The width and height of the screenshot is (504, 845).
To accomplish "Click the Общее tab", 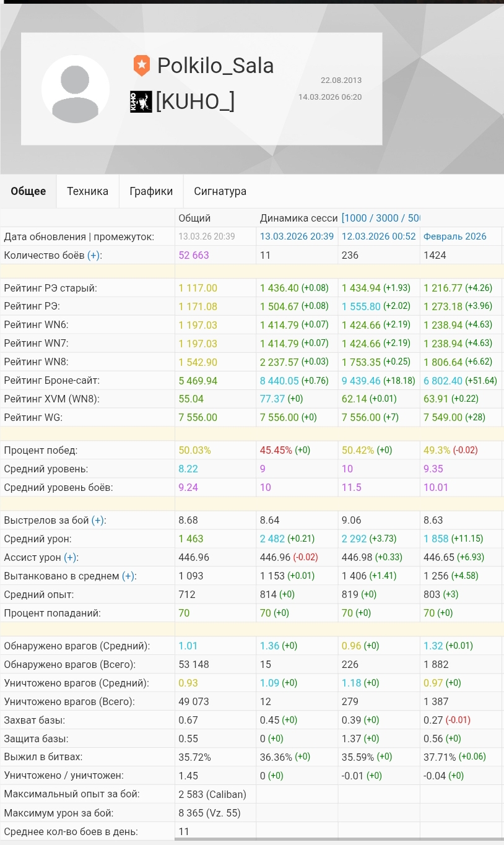I will pyautogui.click(x=28, y=191).
